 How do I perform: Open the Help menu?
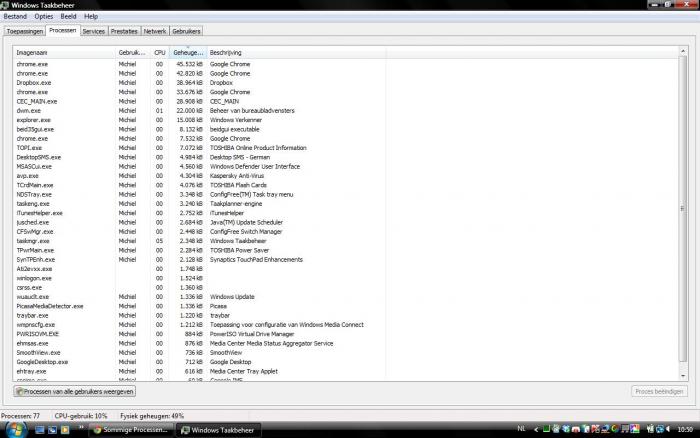[x=91, y=17]
